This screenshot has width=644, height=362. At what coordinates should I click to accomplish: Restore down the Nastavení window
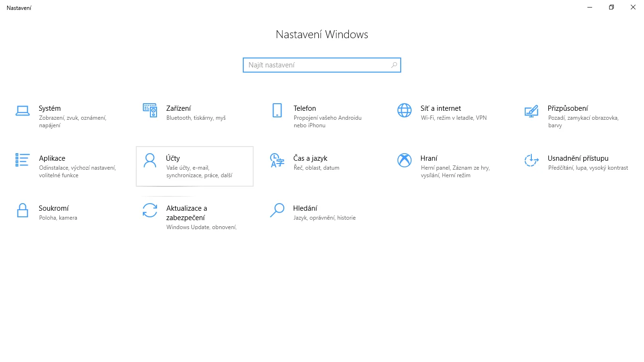tap(611, 7)
